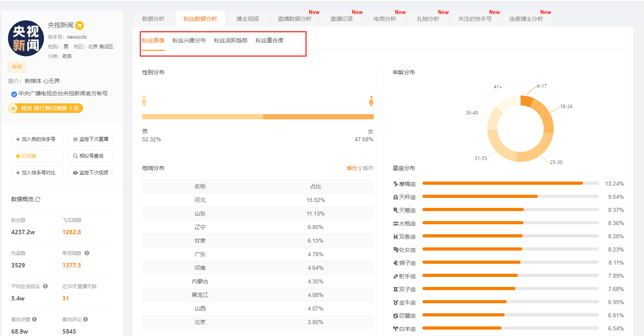The image size is (644, 336).
Task: Click the crown icon on 政务 ranking badge
Action: click(13, 108)
